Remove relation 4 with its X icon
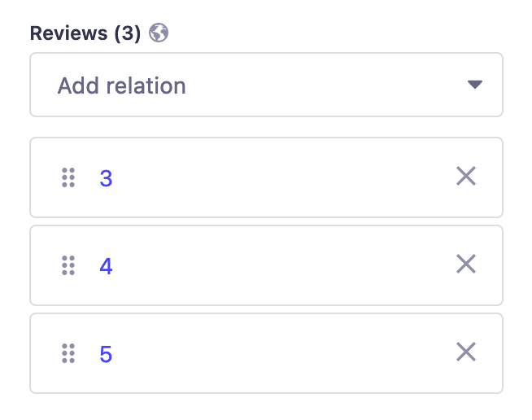 coord(466,265)
